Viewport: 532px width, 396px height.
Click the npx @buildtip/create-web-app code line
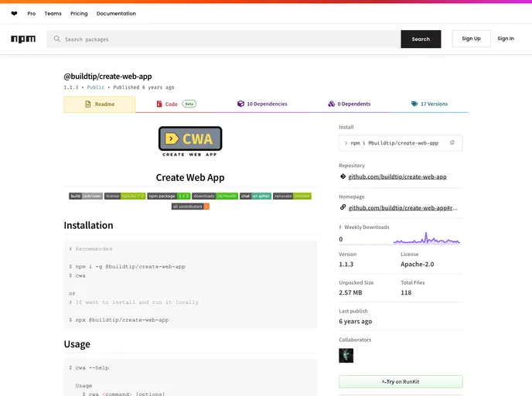pos(119,319)
